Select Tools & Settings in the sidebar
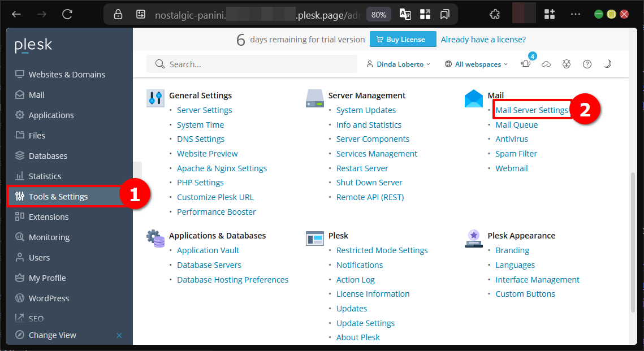The image size is (644, 351). click(x=57, y=196)
